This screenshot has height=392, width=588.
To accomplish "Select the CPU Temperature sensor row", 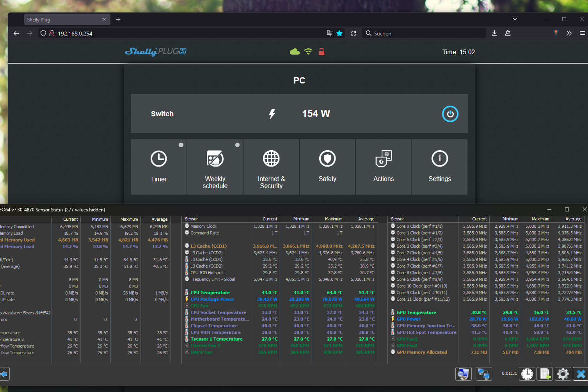I will (279, 293).
